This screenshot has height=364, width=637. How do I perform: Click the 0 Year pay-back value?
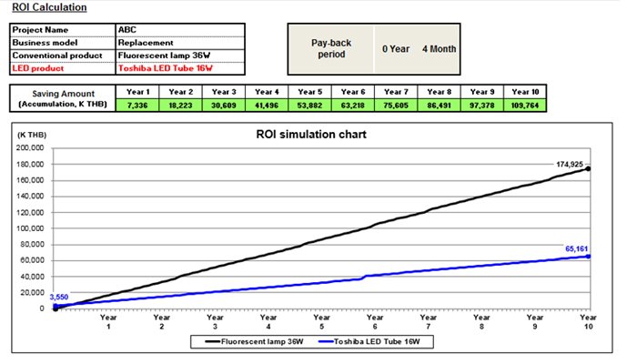click(x=395, y=49)
